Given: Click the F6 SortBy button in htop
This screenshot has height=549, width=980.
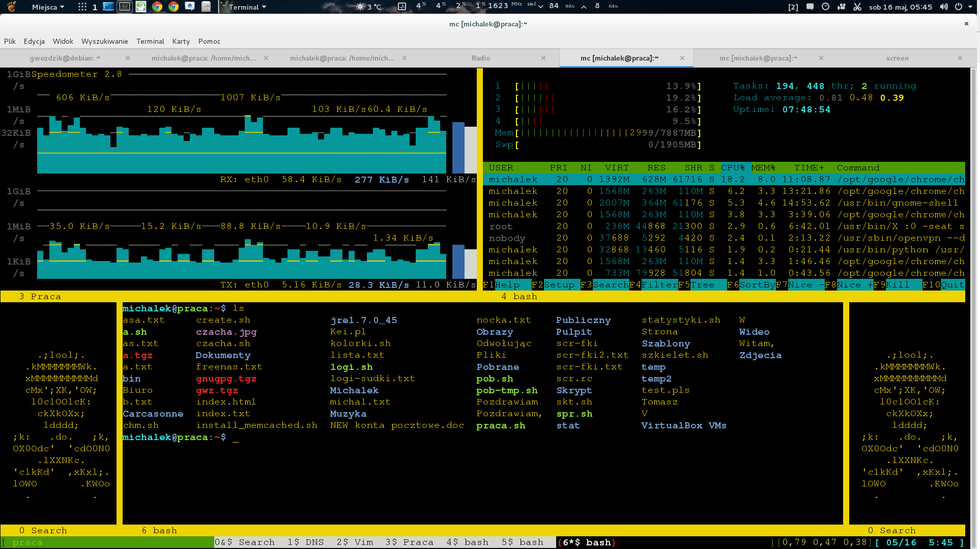Looking at the screenshot, I should [x=757, y=285].
